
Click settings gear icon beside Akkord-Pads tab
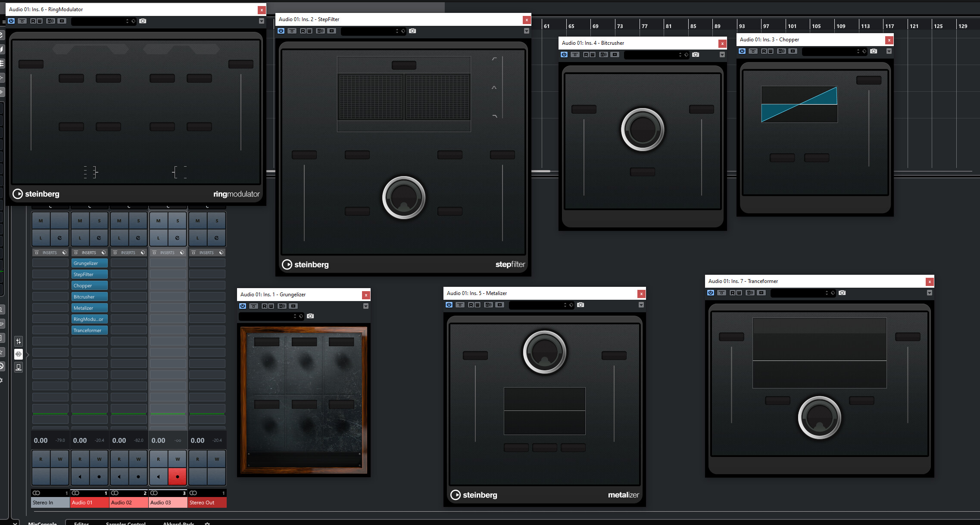pos(207,524)
